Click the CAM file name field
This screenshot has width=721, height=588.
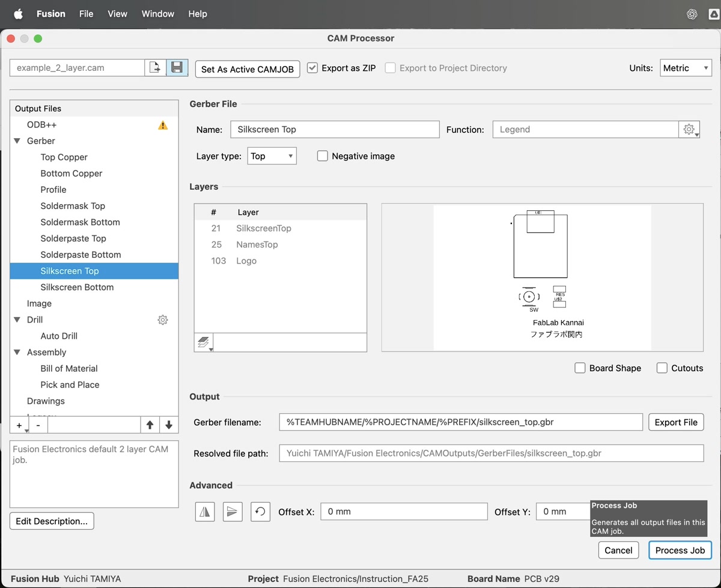point(77,68)
